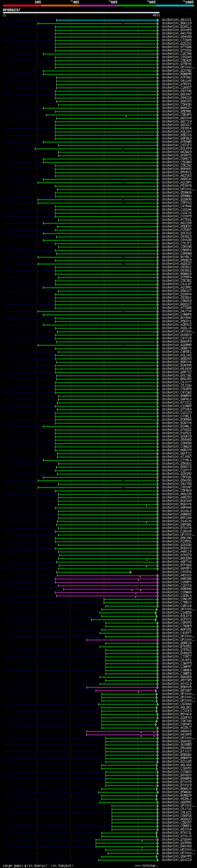This screenshot has height=868, width=197.
Task: Click the green alignment bar for UniRef100_B6K119
Action: click(98, 24)
